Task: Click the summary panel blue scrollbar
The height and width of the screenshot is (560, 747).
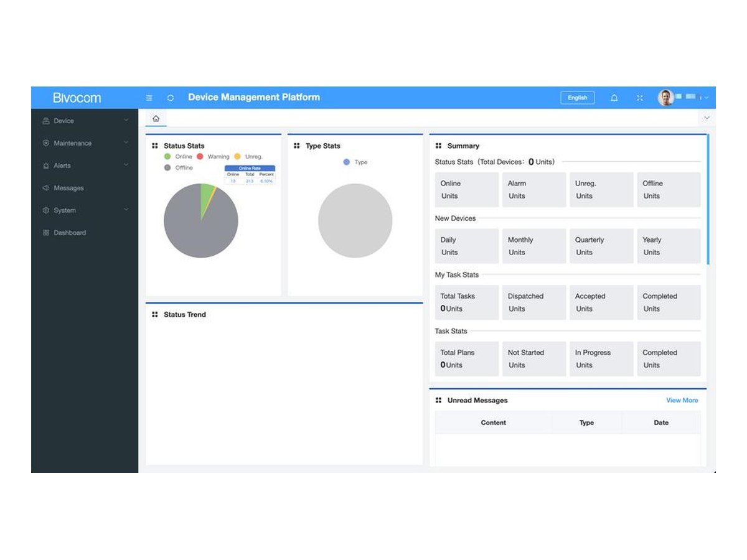Action: (x=708, y=200)
